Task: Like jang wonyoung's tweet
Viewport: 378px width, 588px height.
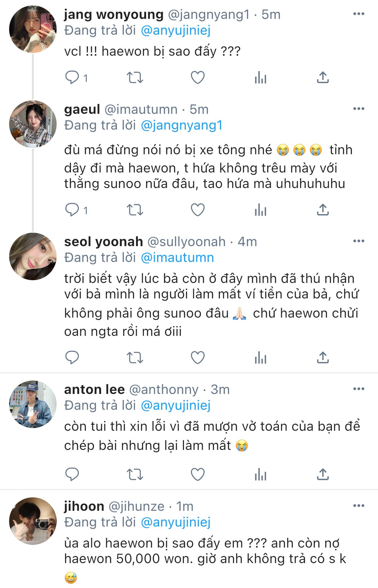Action: [x=198, y=77]
